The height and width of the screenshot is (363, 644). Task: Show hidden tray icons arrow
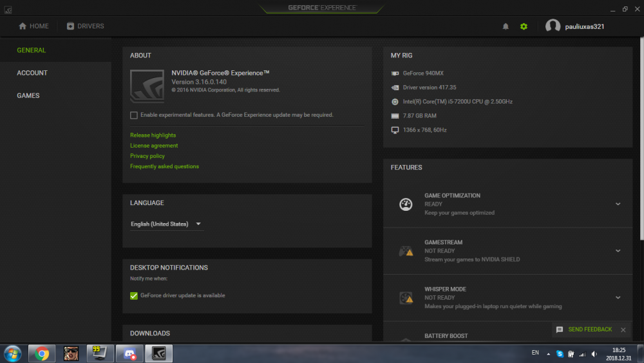click(x=548, y=353)
